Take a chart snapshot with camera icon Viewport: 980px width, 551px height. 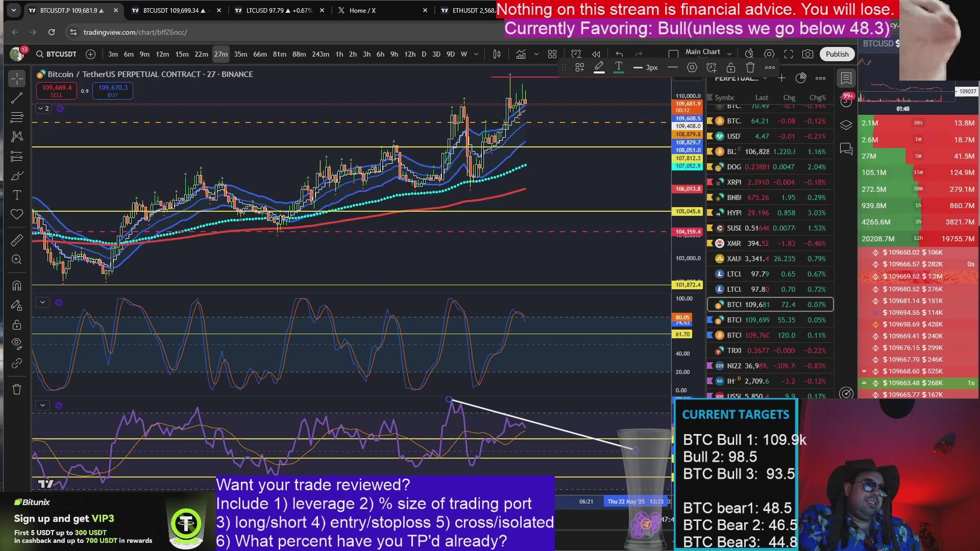[x=807, y=54]
